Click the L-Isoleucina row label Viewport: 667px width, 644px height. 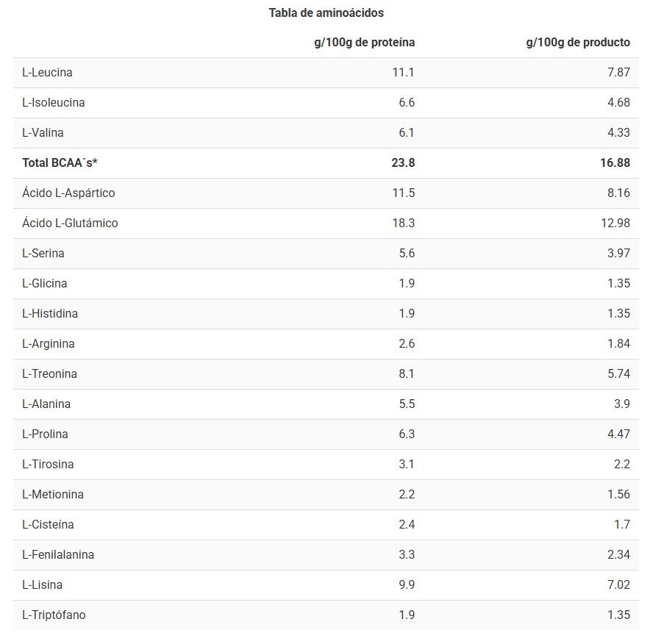(x=53, y=103)
